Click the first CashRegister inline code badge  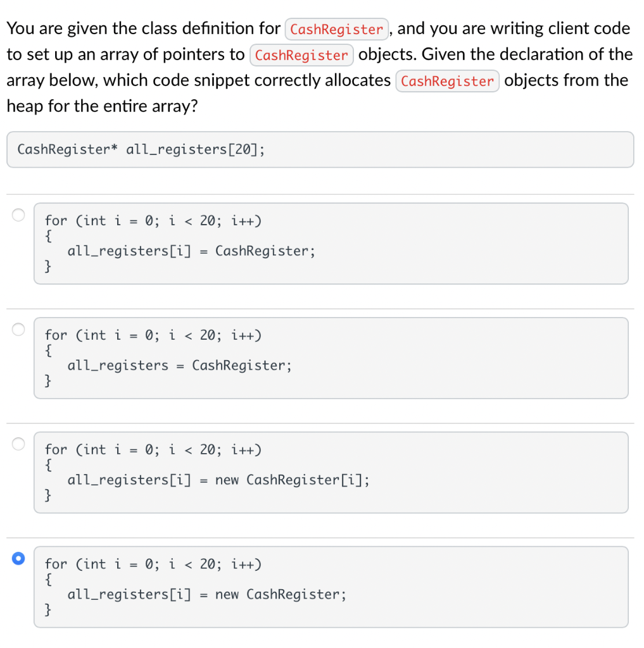tap(336, 28)
